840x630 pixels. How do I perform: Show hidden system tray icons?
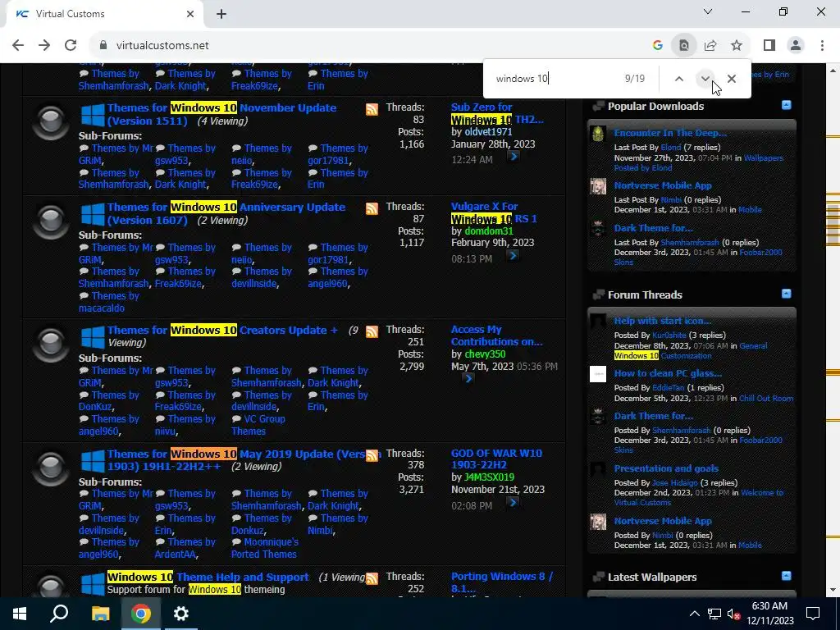pos(694,614)
